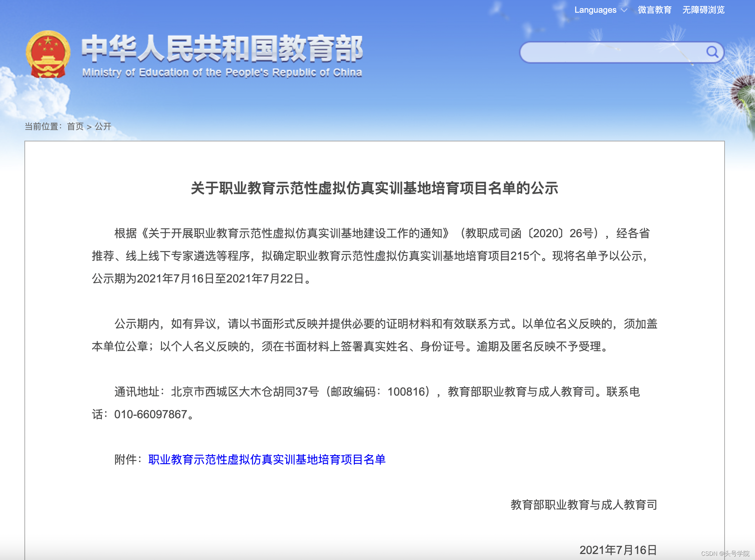Screen dimensions: 755x560
Task: Click the 公开 breadcrumb item
Action: click(x=103, y=126)
